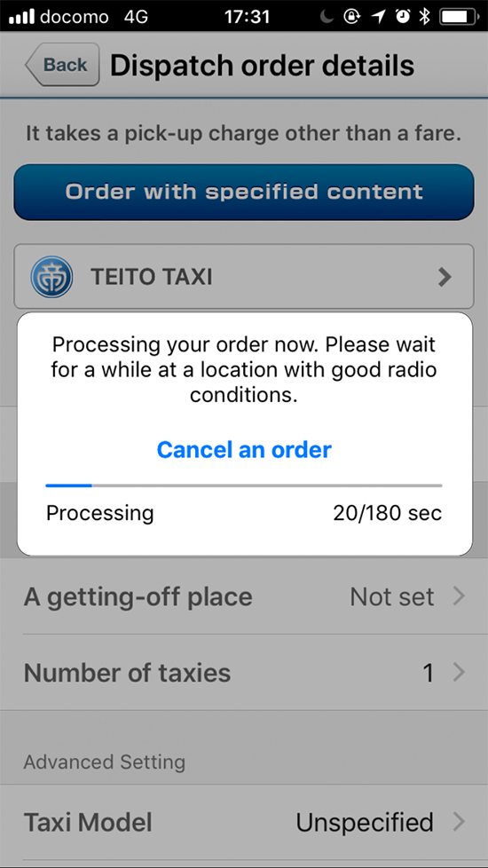This screenshot has height=868, width=488.
Task: Tap the rotation lock status icon
Action: click(x=352, y=17)
